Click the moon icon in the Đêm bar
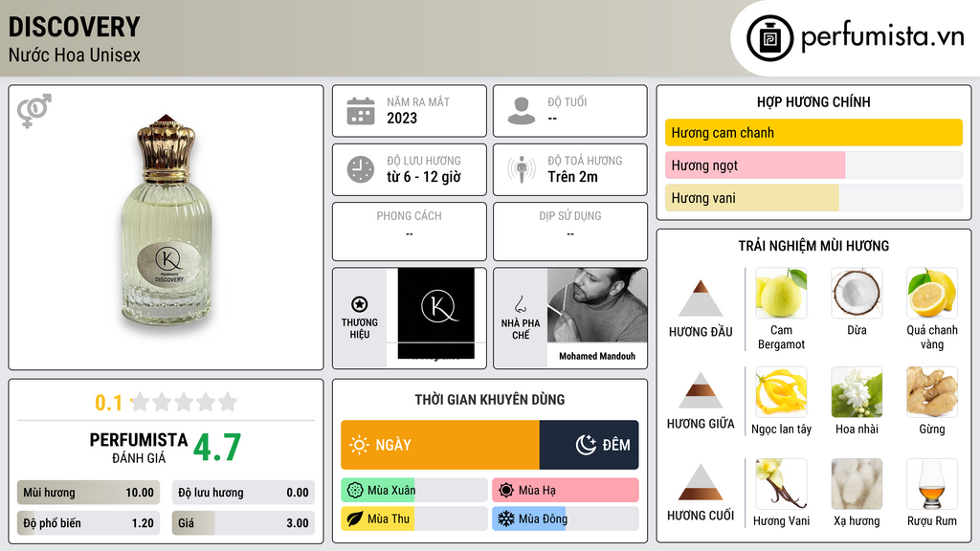The width and height of the screenshot is (980, 551). pyautogui.click(x=586, y=445)
